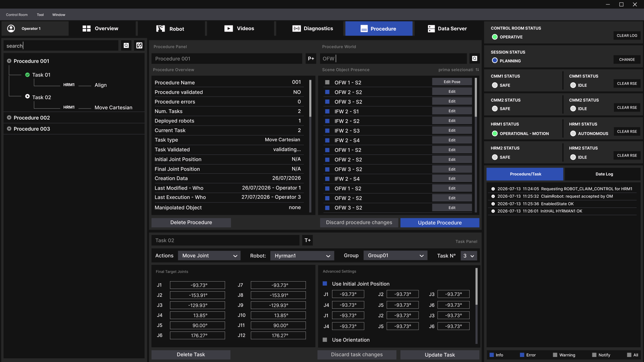644x362 pixels.
Task: Click the green check icon of Task 01
Action: tap(28, 75)
